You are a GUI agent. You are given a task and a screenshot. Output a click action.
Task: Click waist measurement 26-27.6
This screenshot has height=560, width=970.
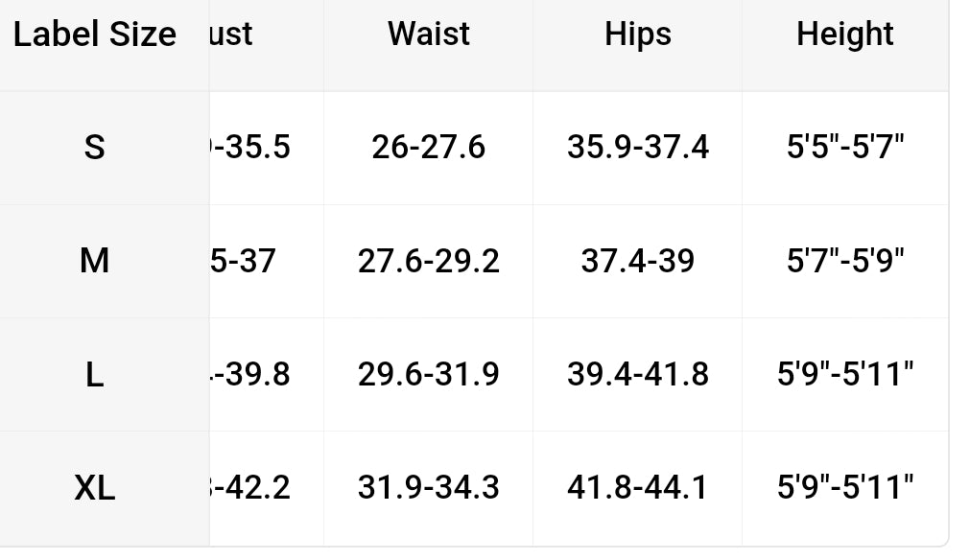point(428,148)
